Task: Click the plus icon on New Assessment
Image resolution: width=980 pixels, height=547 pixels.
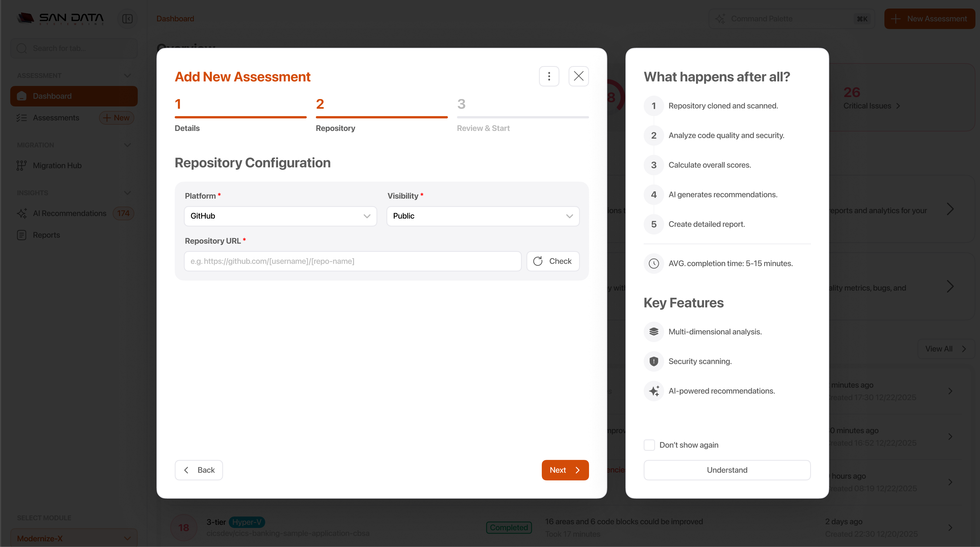Action: 895,18
